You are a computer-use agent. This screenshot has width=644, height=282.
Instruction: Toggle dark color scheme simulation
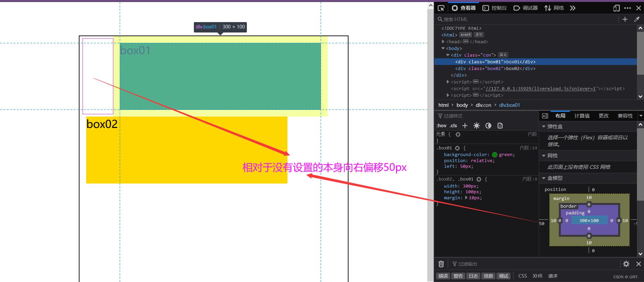pyautogui.click(x=488, y=126)
